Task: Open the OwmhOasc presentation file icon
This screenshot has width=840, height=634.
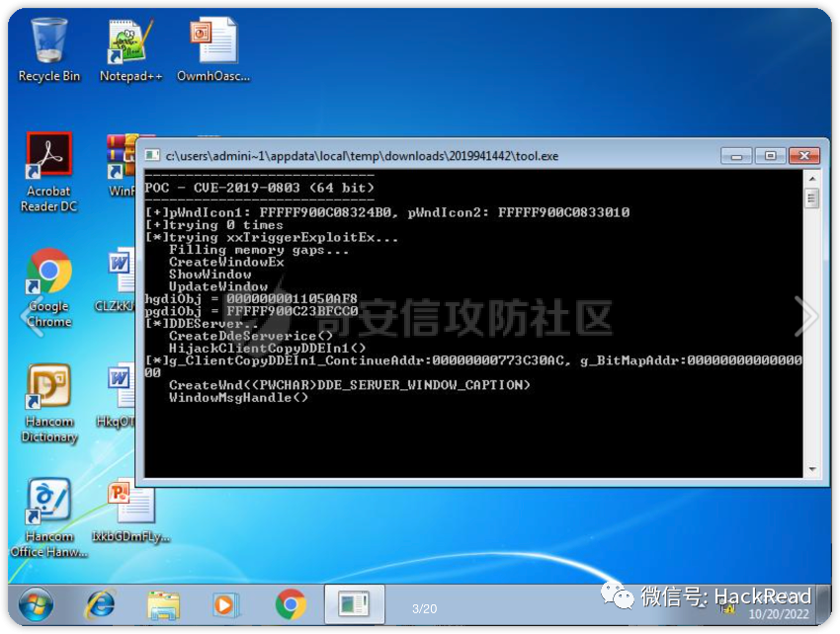Action: tap(213, 49)
